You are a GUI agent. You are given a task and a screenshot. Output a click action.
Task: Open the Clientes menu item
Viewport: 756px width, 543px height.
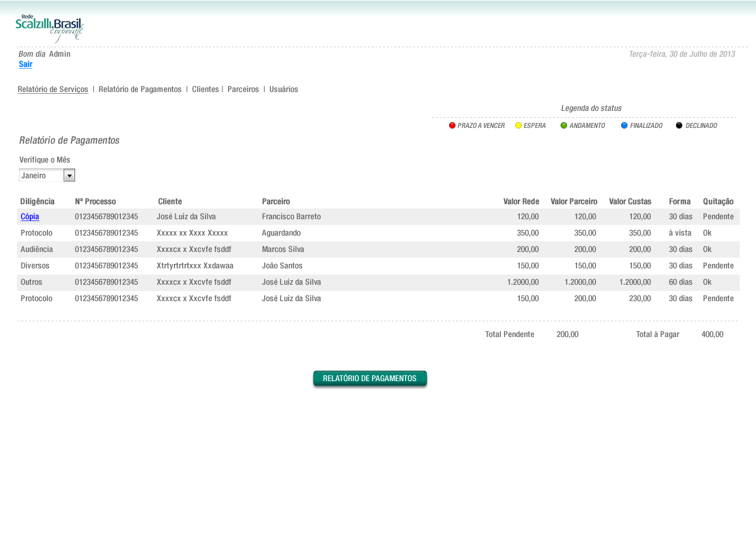pos(205,89)
